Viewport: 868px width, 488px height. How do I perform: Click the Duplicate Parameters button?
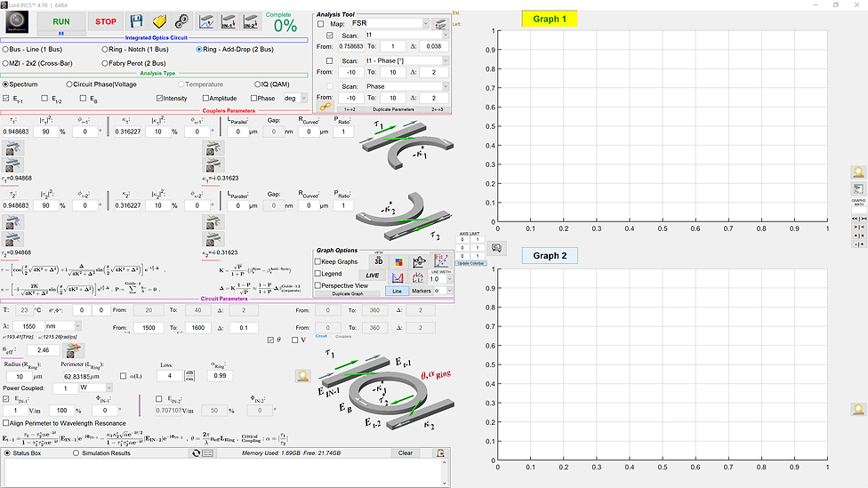(x=393, y=109)
